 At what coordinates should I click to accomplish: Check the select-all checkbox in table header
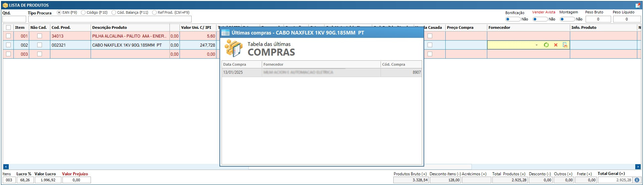coord(8,27)
